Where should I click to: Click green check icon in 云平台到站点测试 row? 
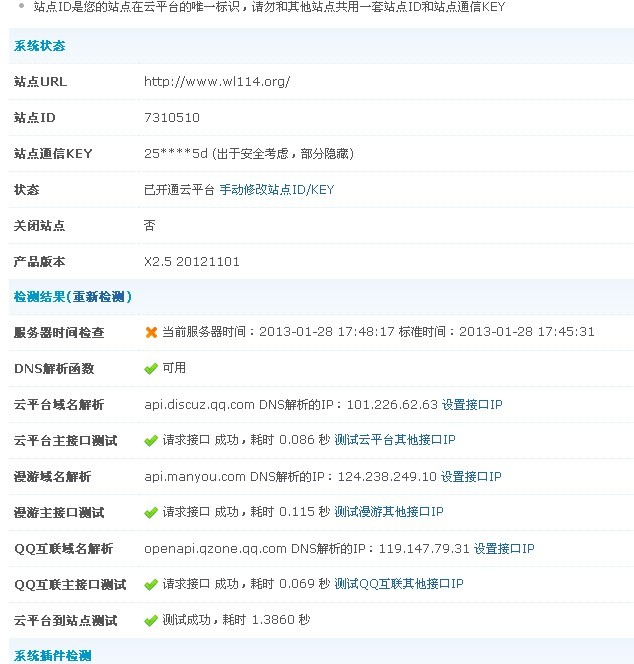[151, 621]
